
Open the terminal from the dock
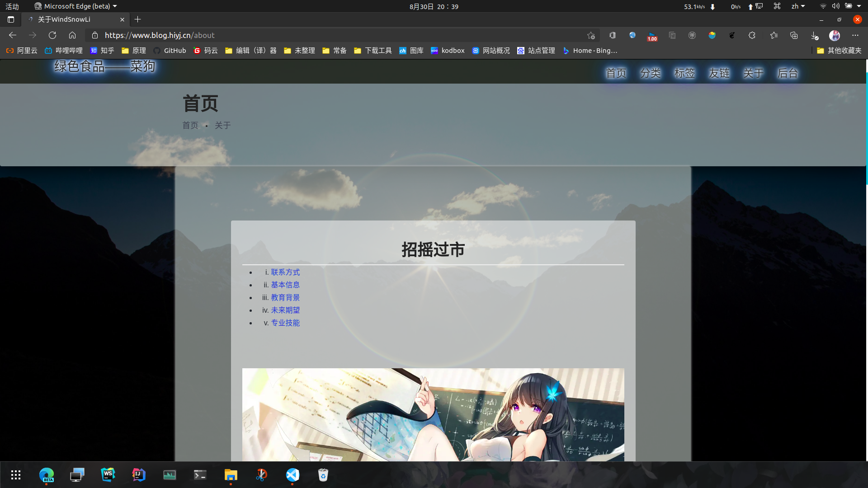[x=200, y=475]
